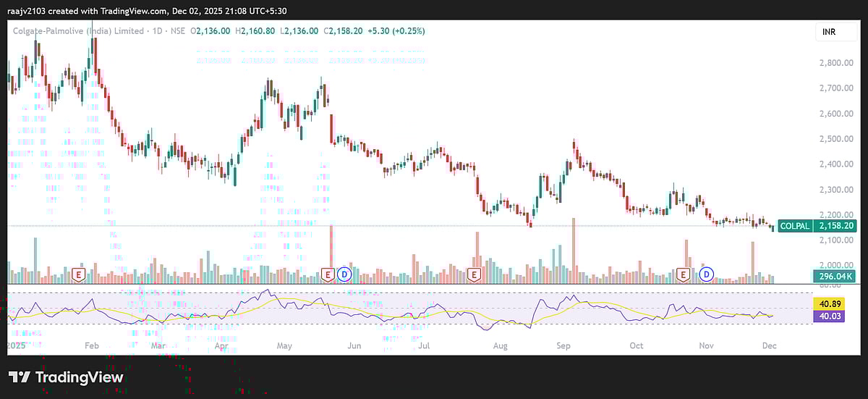The width and height of the screenshot is (868, 399).
Task: Click the dividend D marker near November
Action: click(707, 274)
